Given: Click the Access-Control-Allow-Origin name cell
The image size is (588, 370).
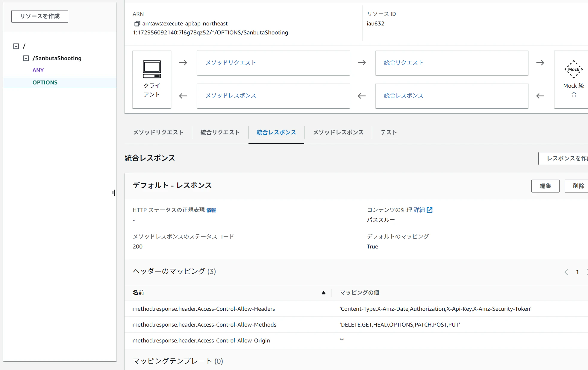Looking at the screenshot, I should pyautogui.click(x=201, y=340).
